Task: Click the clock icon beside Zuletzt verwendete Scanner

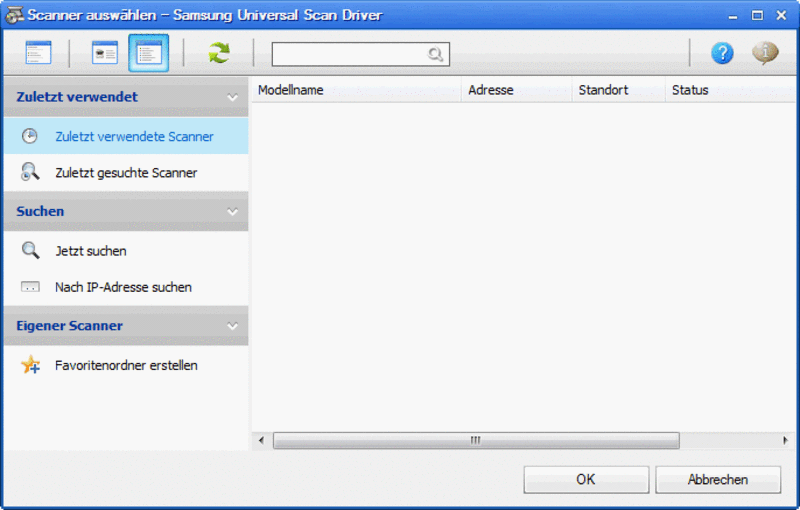Action: pos(30,136)
